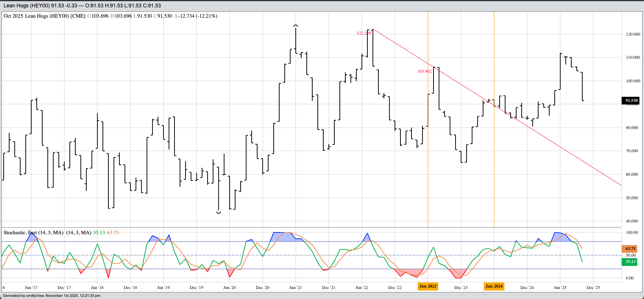
Task: Click the 100.00 stochastic axis label
Action: pyautogui.click(x=632, y=233)
